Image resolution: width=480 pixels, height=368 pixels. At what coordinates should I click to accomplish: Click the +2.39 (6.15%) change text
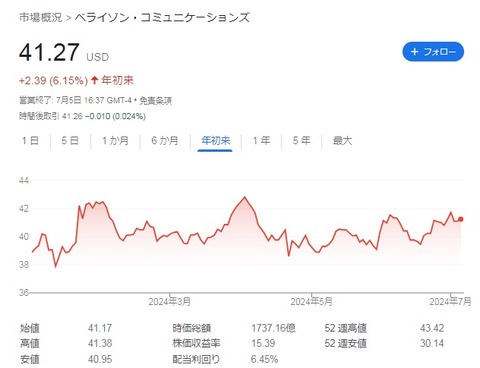(x=53, y=81)
